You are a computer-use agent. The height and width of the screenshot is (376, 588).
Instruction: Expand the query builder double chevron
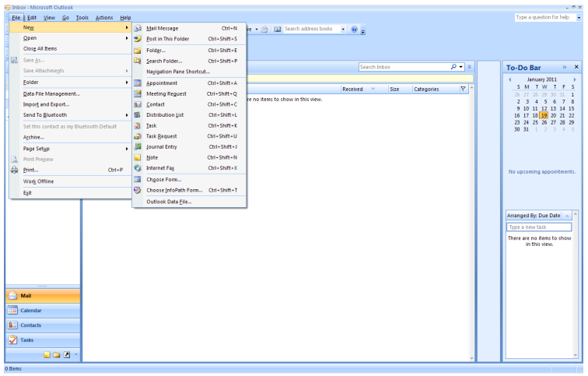point(469,67)
